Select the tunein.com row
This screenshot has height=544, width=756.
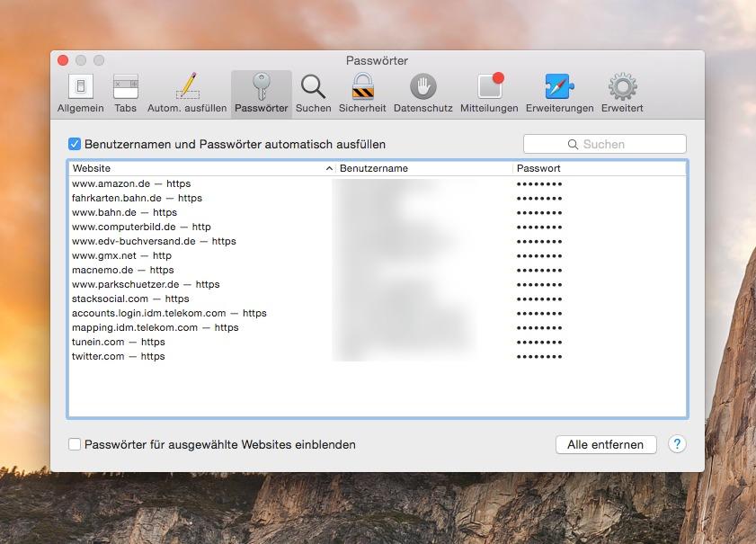point(378,342)
